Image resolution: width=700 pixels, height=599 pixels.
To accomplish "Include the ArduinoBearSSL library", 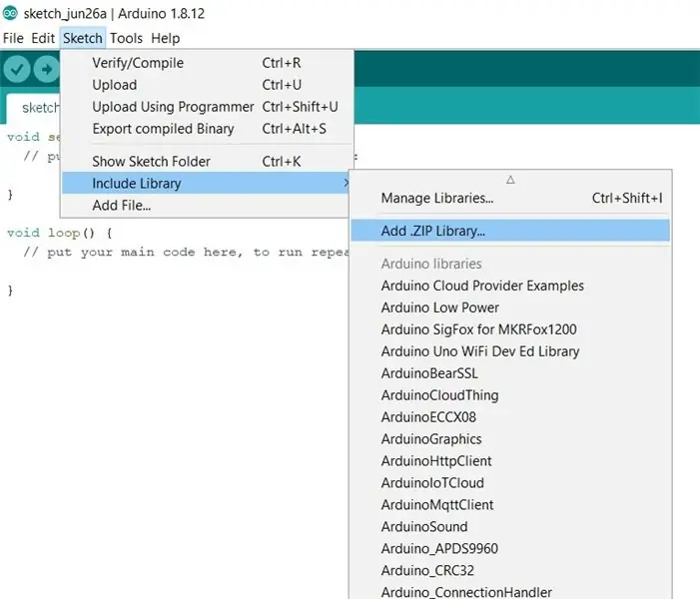I will 510,373.
